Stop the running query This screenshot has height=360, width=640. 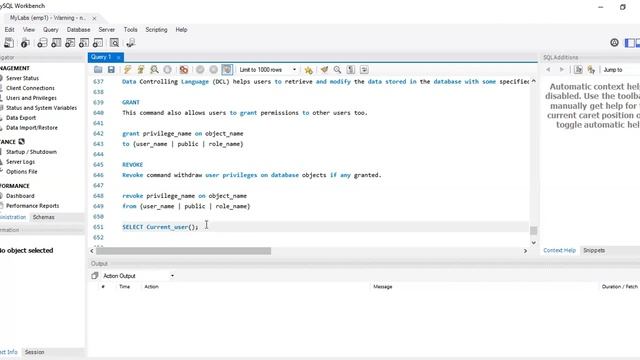pyautogui.click(x=167, y=70)
